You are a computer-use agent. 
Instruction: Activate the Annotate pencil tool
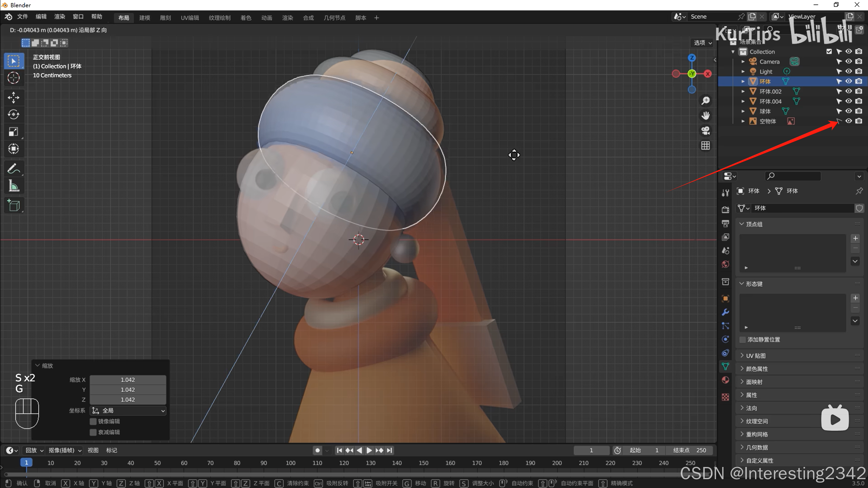click(14, 168)
